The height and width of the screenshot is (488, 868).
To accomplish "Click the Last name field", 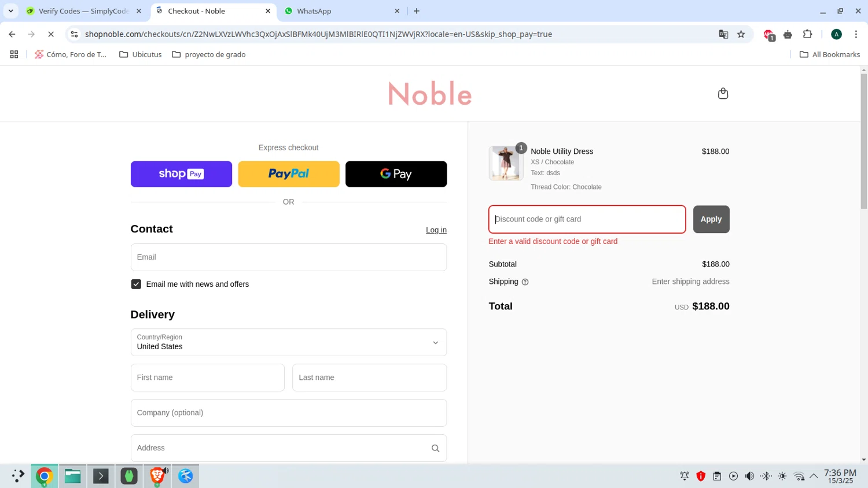I will point(369,378).
